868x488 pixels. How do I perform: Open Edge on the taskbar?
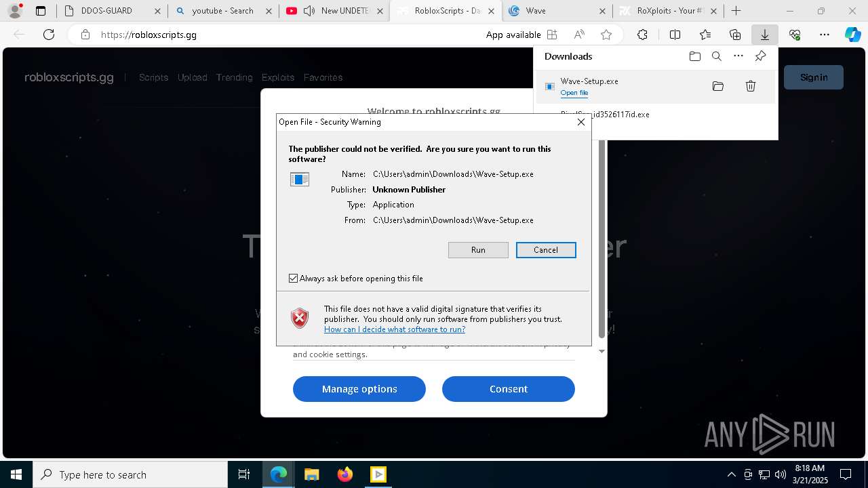[x=279, y=474]
